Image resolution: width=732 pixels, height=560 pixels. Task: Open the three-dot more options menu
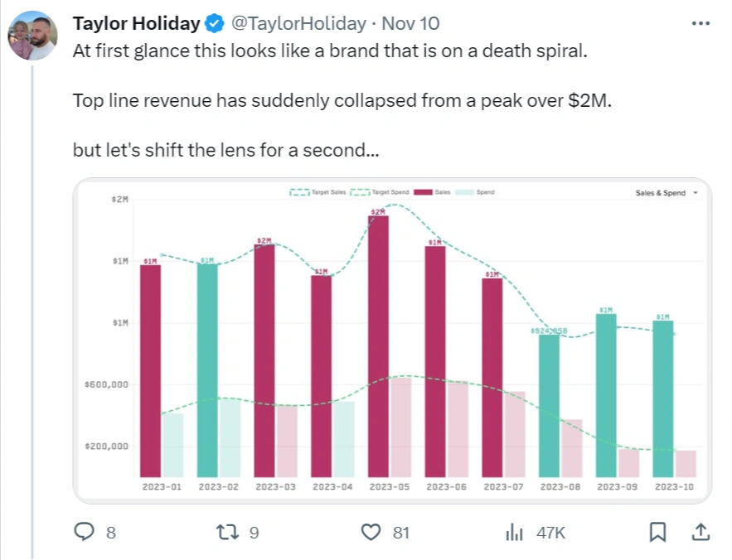(x=700, y=23)
